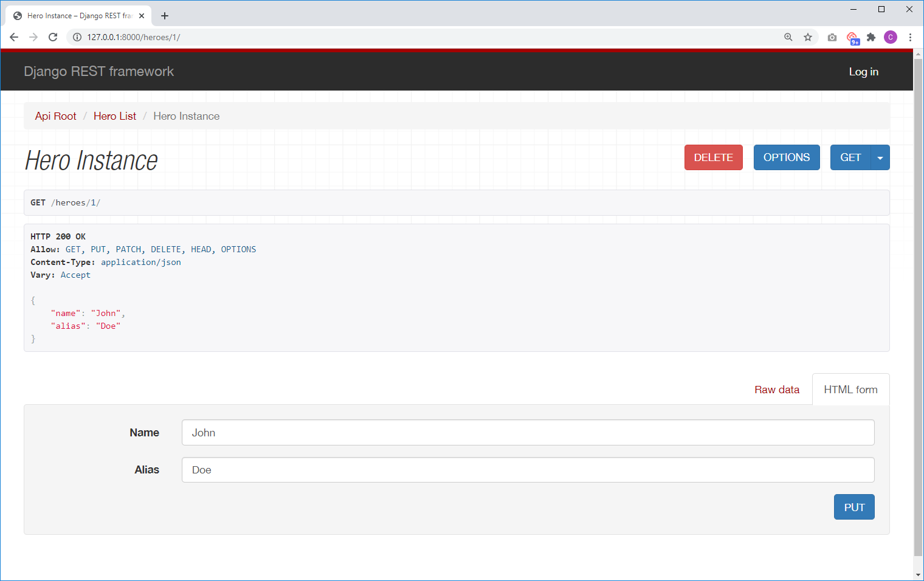Go back using browser back arrow
Viewport: 924px width, 581px height.
pyautogui.click(x=14, y=37)
